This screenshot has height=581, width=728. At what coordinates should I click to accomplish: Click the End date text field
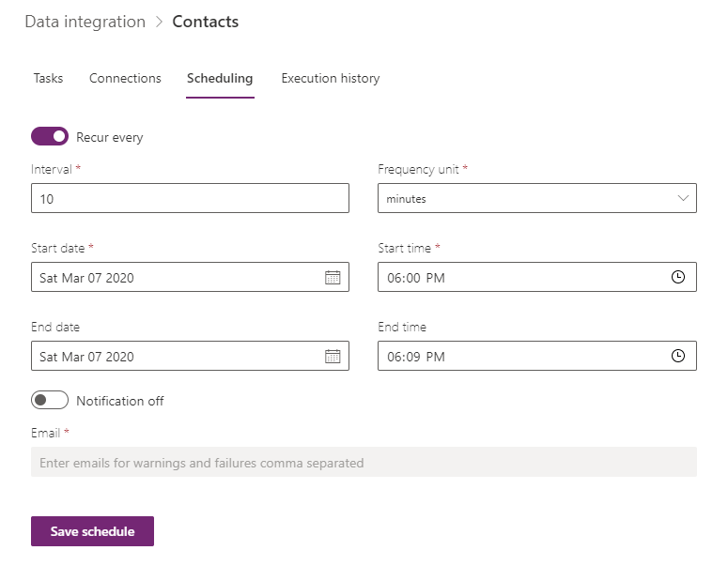point(174,357)
